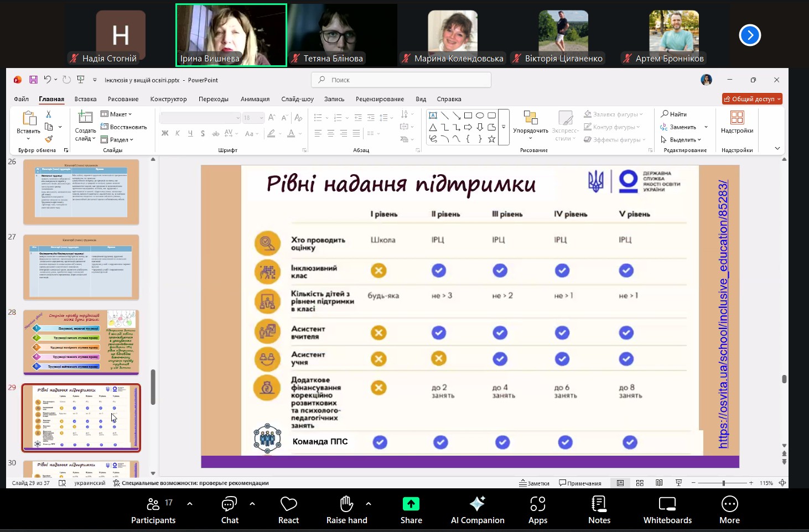Center align the selected text
This screenshot has height=532, width=809.
pos(330,132)
